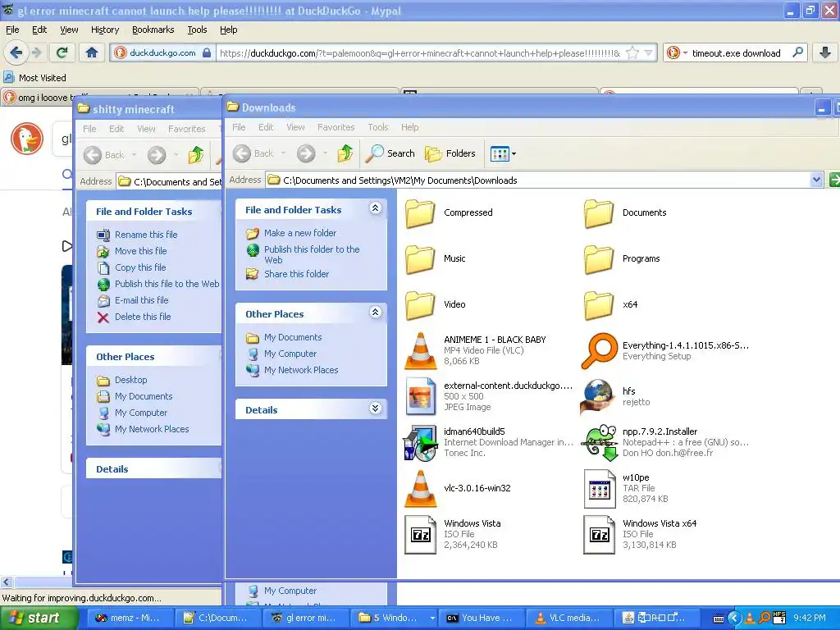Select Windows Vista ISO file
This screenshot has width=840, height=630.
(x=453, y=534)
